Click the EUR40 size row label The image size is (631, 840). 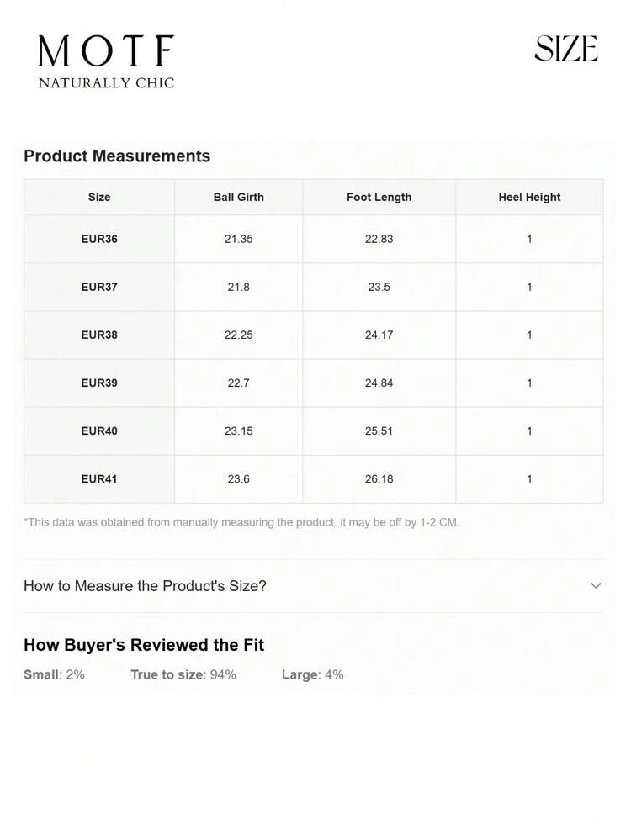coord(99,431)
